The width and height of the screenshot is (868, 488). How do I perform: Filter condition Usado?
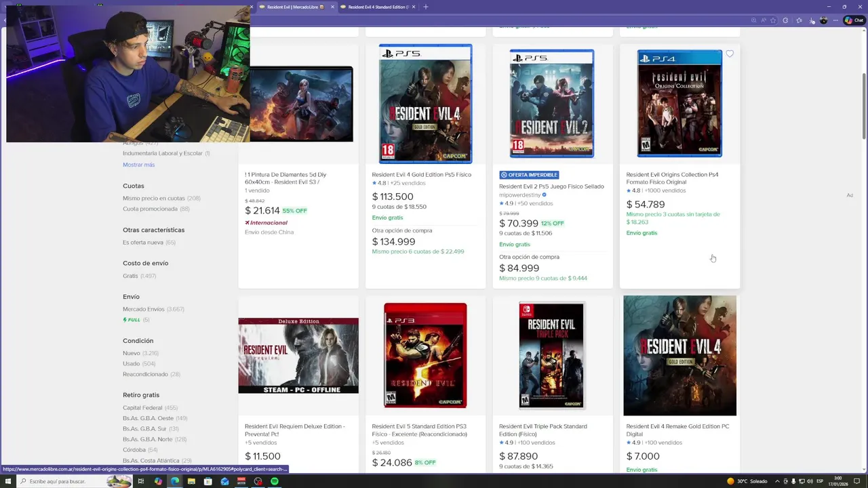tap(139, 363)
